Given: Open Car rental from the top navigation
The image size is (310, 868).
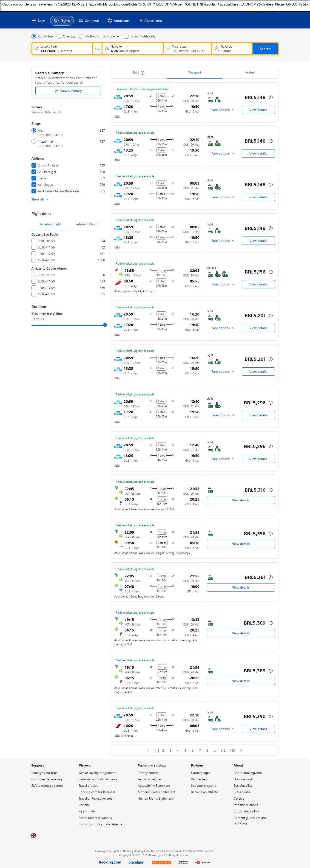Looking at the screenshot, I should click(x=89, y=21).
